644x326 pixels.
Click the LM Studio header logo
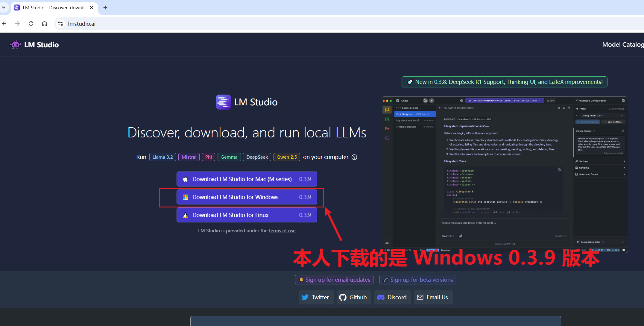tap(34, 45)
